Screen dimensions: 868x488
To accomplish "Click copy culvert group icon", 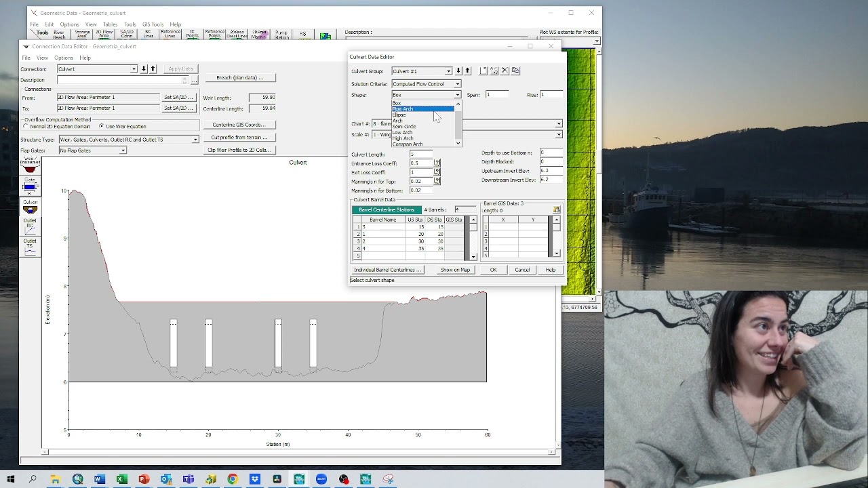I will click(x=515, y=70).
